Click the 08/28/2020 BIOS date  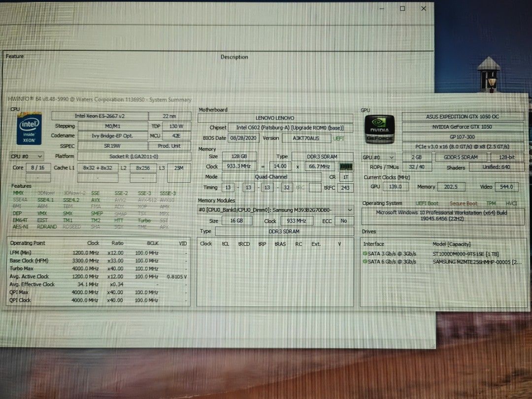(x=244, y=138)
